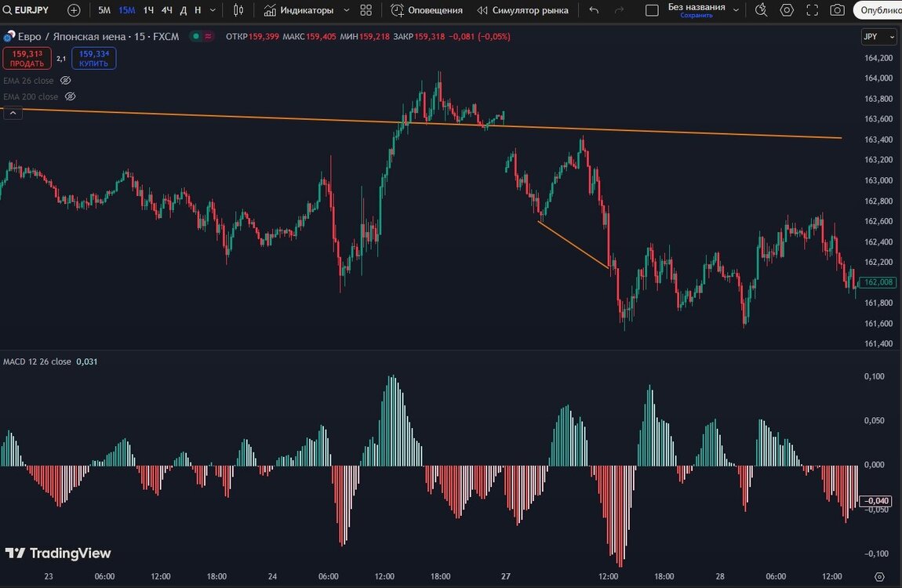The width and height of the screenshot is (902, 588).
Task: Click the ЗАКР 159,318 close value
Action: click(419, 36)
